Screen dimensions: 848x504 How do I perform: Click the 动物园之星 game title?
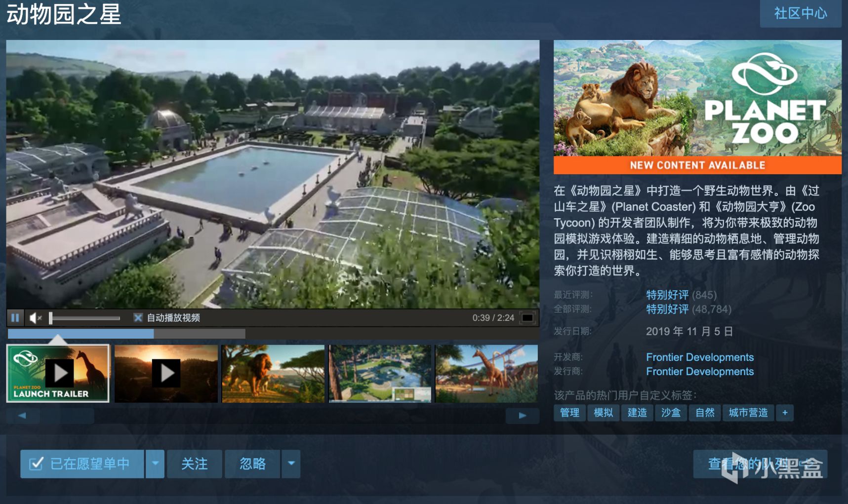(64, 14)
